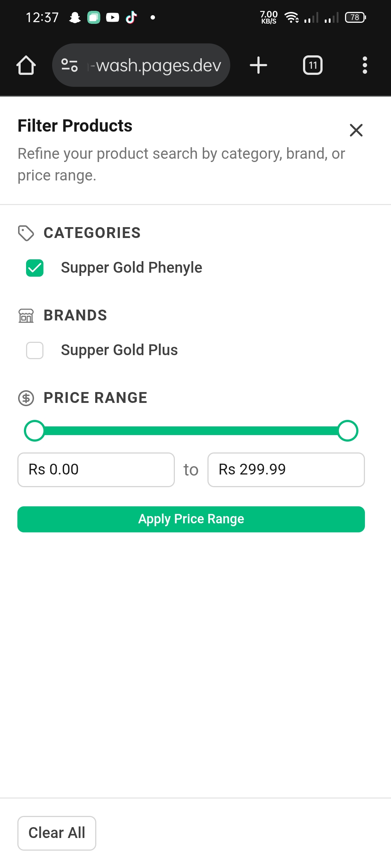Viewport: 391px width, 868px height.
Task: Focus the minimum price field Rs 0.00
Action: [96, 470]
